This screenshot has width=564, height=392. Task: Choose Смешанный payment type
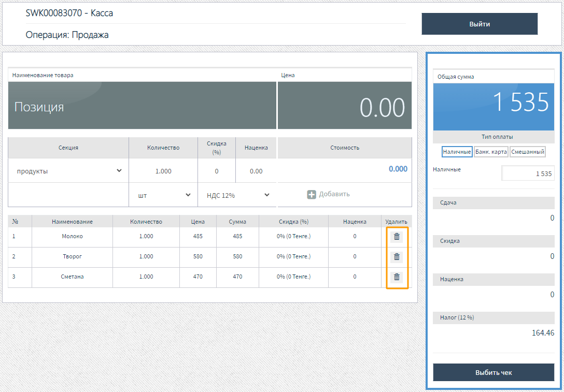528,152
